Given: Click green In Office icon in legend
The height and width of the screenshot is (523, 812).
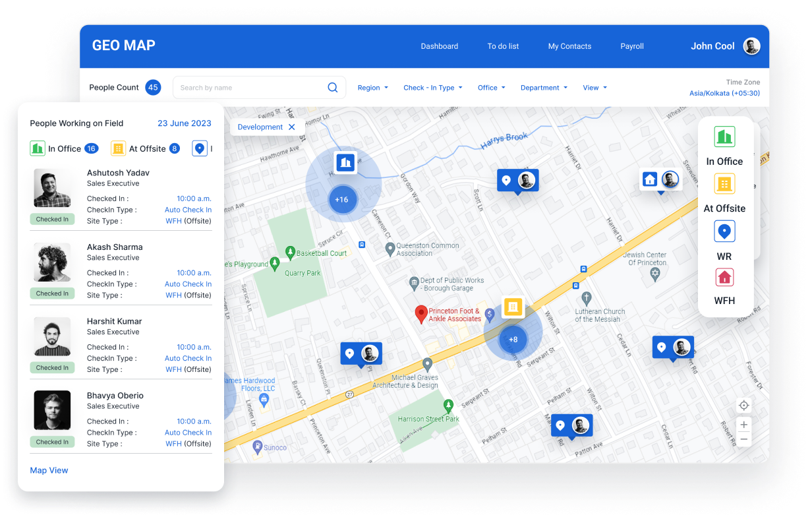Looking at the screenshot, I should click(724, 137).
